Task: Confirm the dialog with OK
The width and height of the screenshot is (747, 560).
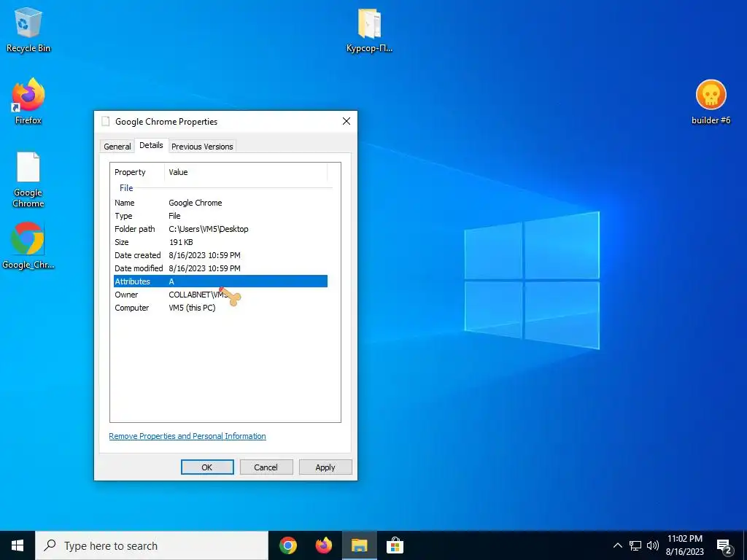Action: 207,467
